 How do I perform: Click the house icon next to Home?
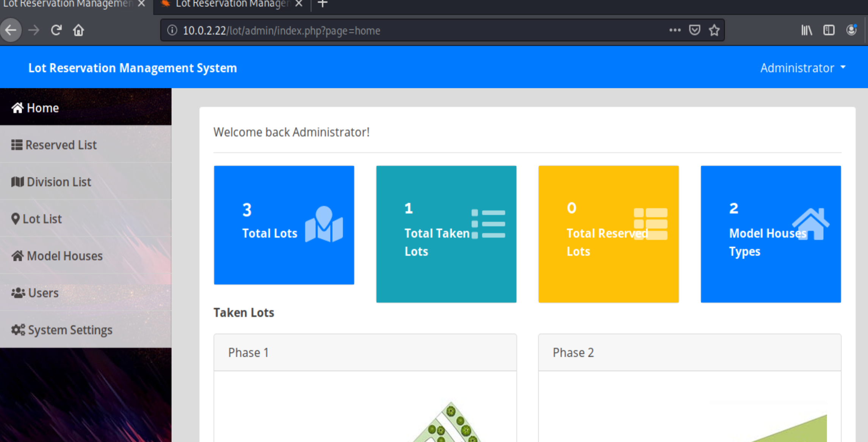pyautogui.click(x=17, y=108)
